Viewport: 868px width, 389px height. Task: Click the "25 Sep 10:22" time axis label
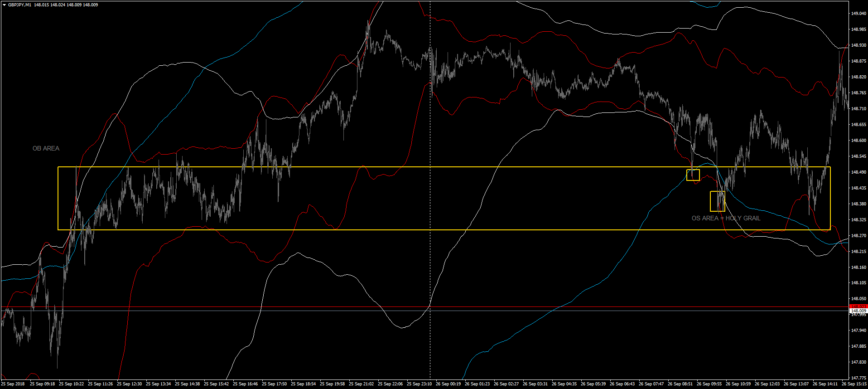[71, 384]
